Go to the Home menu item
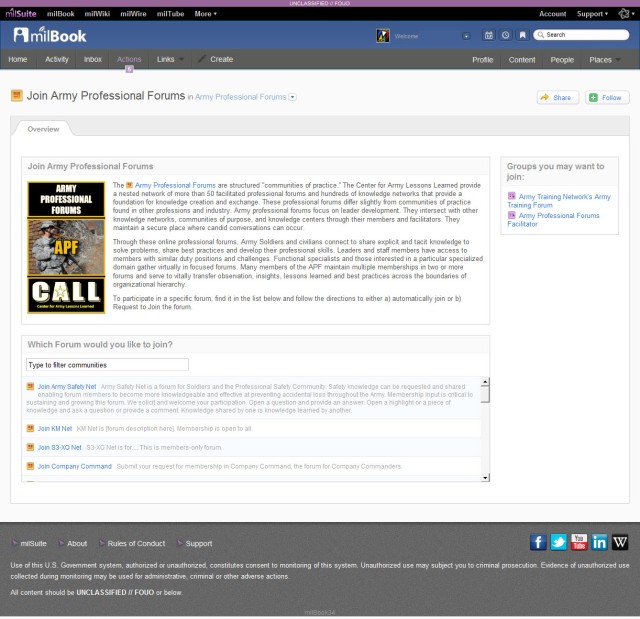The height and width of the screenshot is (619, 640). coord(18,59)
